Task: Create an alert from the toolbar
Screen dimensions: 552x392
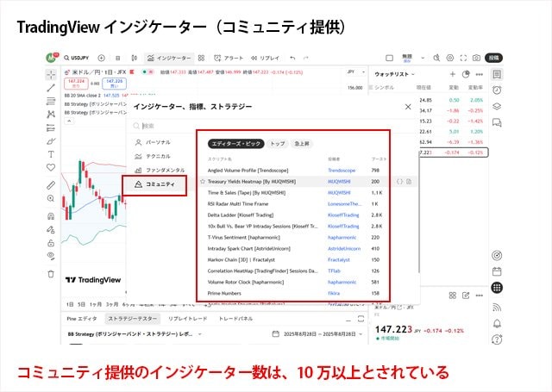Action: pos(229,58)
